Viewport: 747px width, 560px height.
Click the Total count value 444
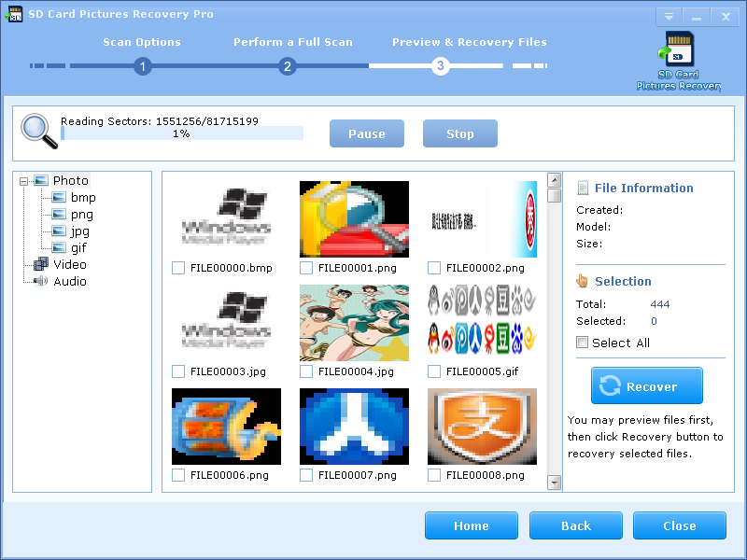(660, 304)
